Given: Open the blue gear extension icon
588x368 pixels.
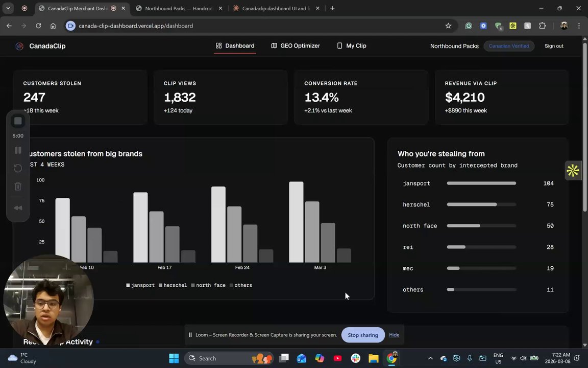Looking at the screenshot, I should [x=483, y=26].
